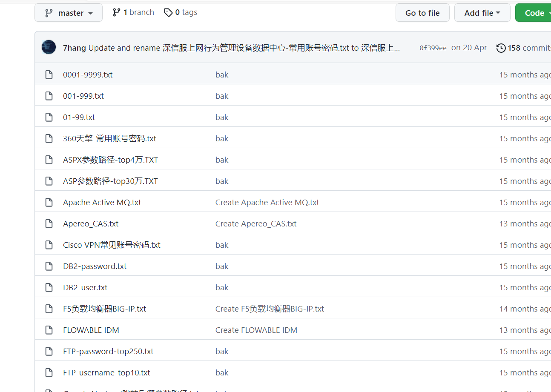Screen dimensions: 551x392
Task: Click the file icon for FTP-password-top250.txt
Action: pyautogui.click(x=49, y=352)
